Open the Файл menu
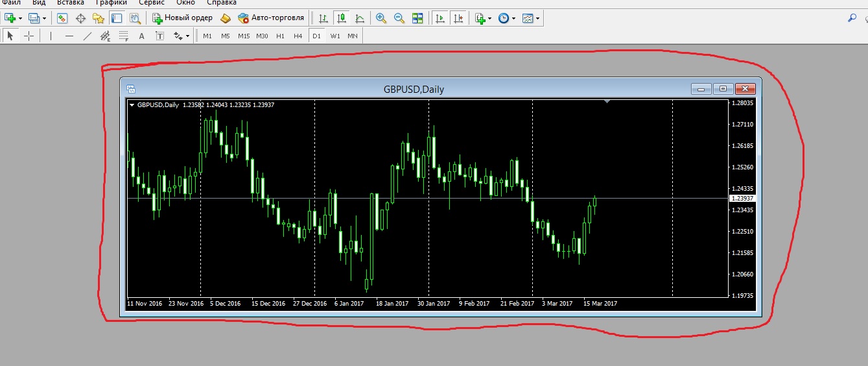 [x=12, y=3]
